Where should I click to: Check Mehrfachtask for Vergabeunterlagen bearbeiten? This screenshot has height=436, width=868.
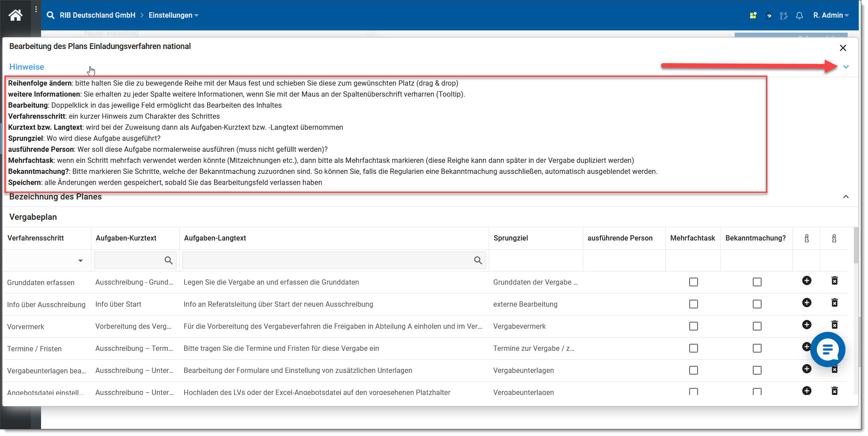pyautogui.click(x=694, y=370)
